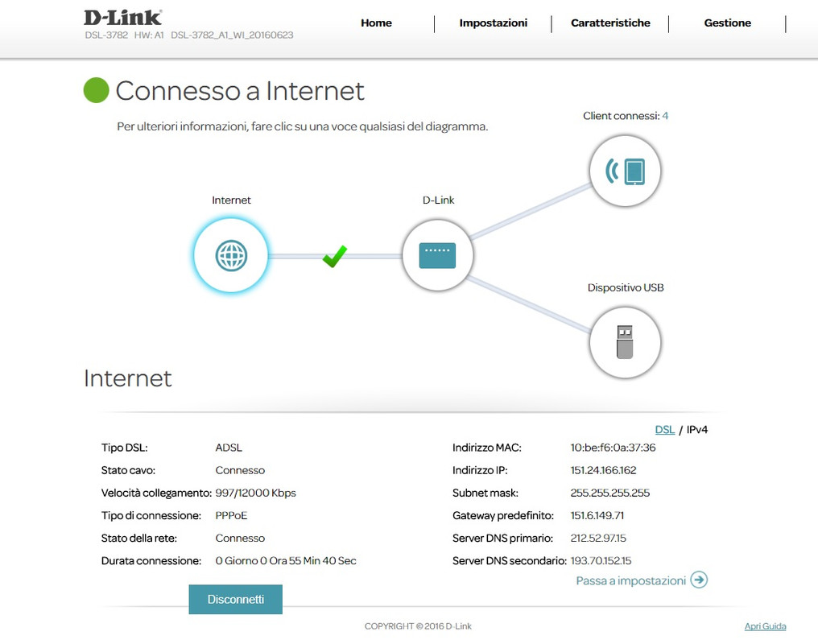Screen dimensions: 818x644
Task: Click firmware version text DSL-3782_A1_WI_20160623
Action: coord(232,35)
